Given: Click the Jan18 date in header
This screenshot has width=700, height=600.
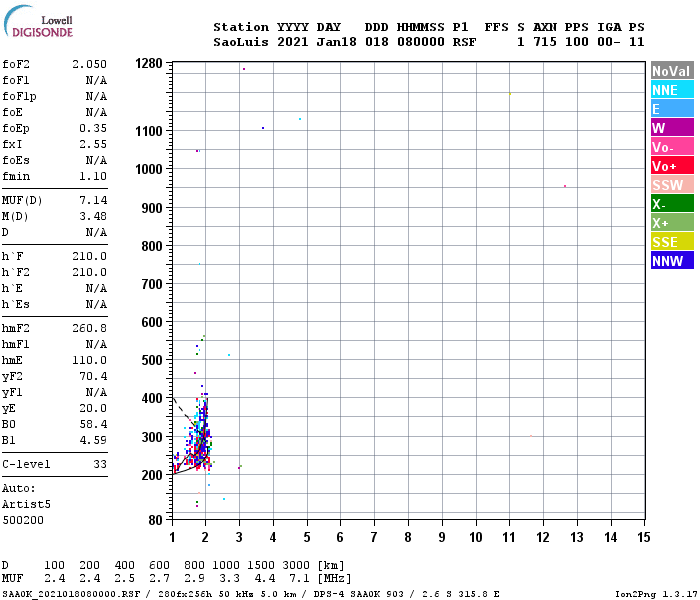Looking at the screenshot, I should pyautogui.click(x=337, y=42).
